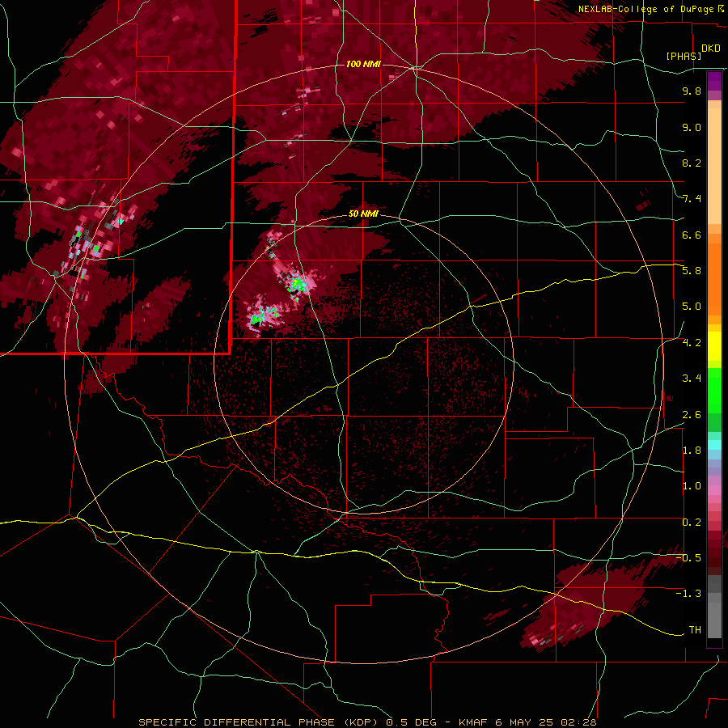Viewport: 728px width, 728px height.
Task: Select the 9.0 legend value
Action: point(692,127)
